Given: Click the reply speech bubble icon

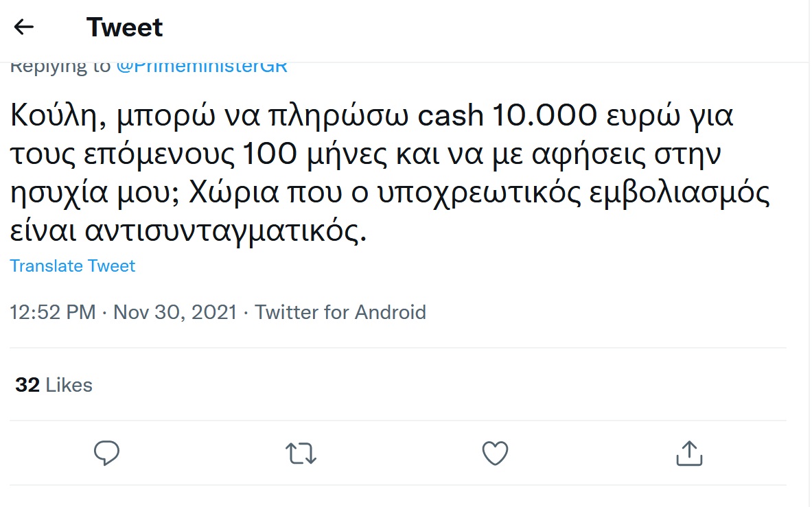Looking at the screenshot, I should (106, 453).
